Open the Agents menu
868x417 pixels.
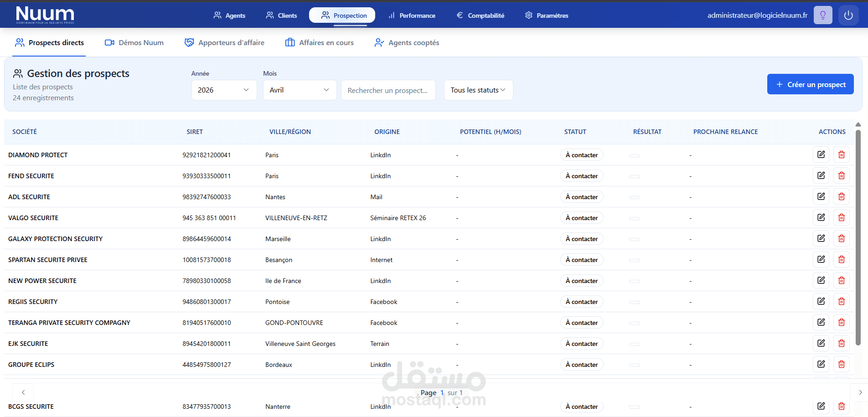(x=229, y=15)
